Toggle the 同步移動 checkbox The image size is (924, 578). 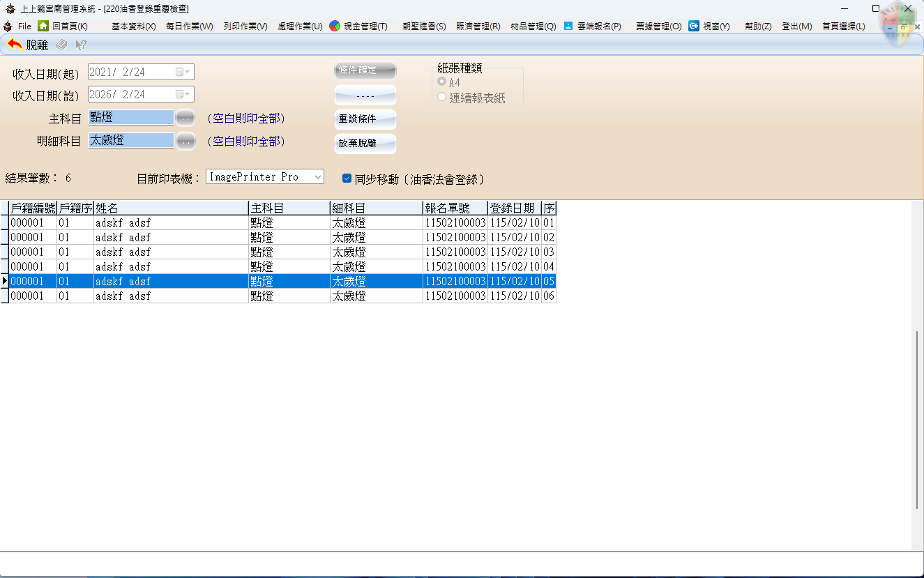(347, 178)
